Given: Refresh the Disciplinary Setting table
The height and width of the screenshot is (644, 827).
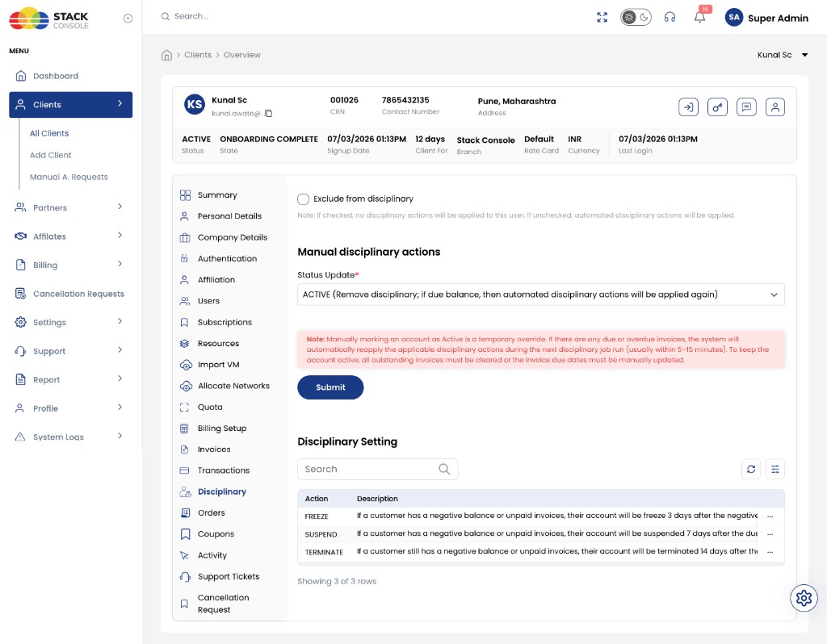Looking at the screenshot, I should click(750, 469).
